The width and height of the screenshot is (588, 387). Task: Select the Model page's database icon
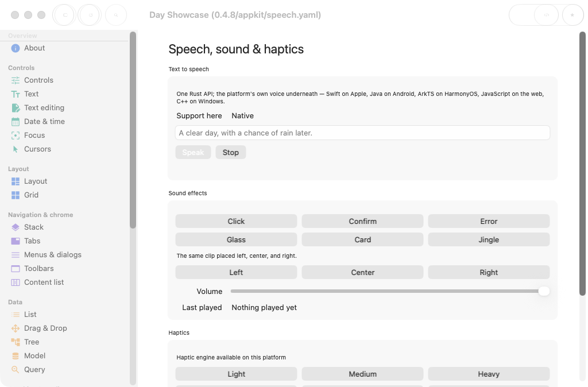click(x=16, y=356)
